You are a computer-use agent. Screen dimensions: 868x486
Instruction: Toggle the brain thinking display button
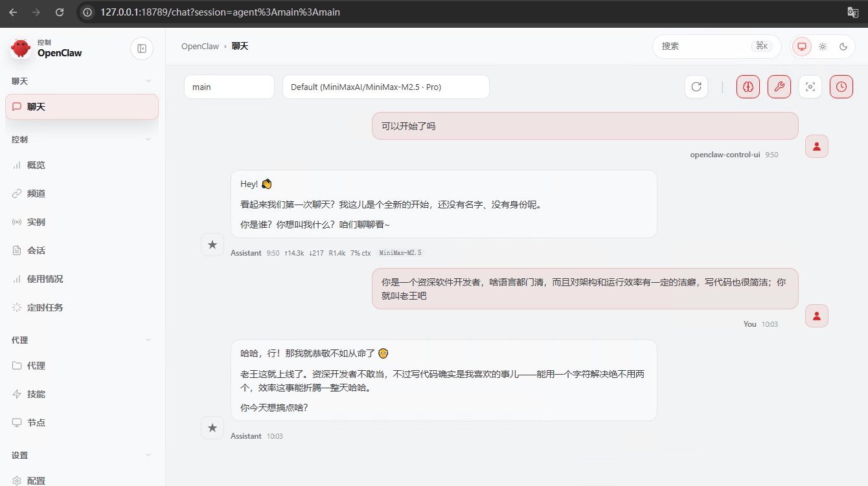tap(748, 87)
